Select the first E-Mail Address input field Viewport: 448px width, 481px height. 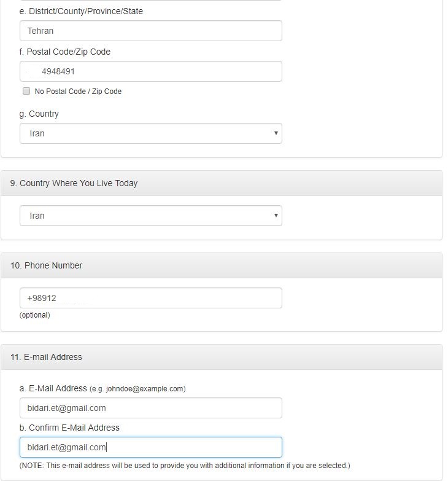[x=150, y=408]
